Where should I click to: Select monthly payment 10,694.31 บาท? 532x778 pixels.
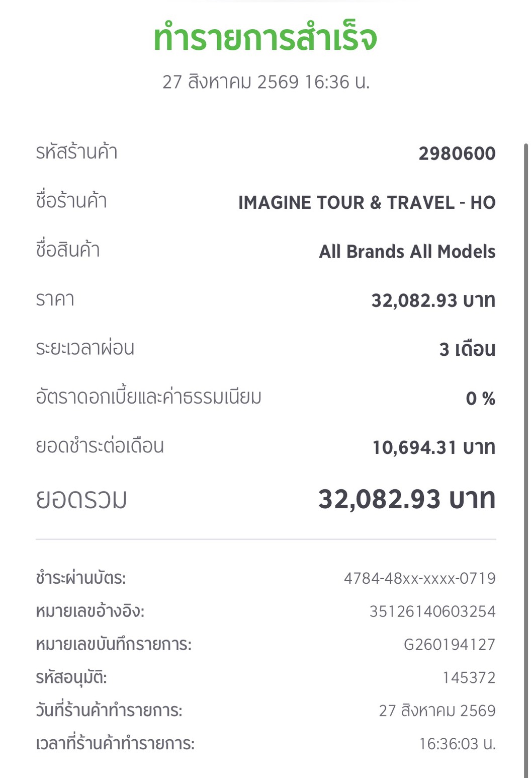434,447
